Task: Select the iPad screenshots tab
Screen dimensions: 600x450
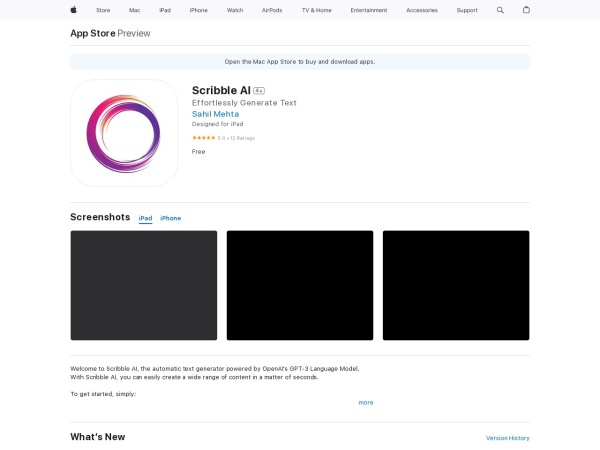Action: point(145,218)
